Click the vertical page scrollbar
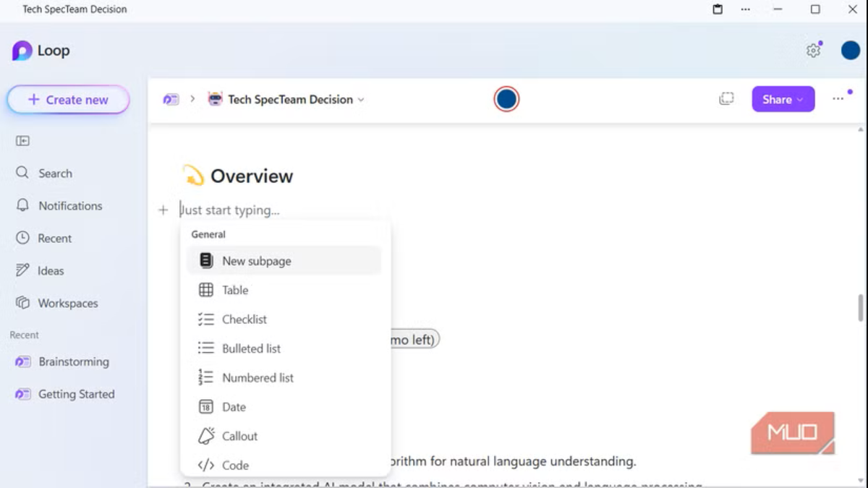The height and width of the screenshot is (488, 868). click(x=860, y=307)
